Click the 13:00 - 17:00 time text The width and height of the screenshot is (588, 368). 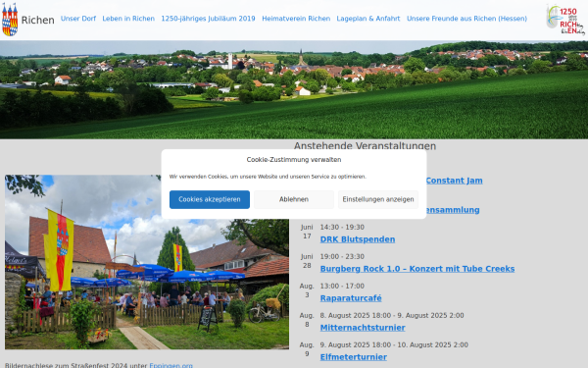pos(342,286)
